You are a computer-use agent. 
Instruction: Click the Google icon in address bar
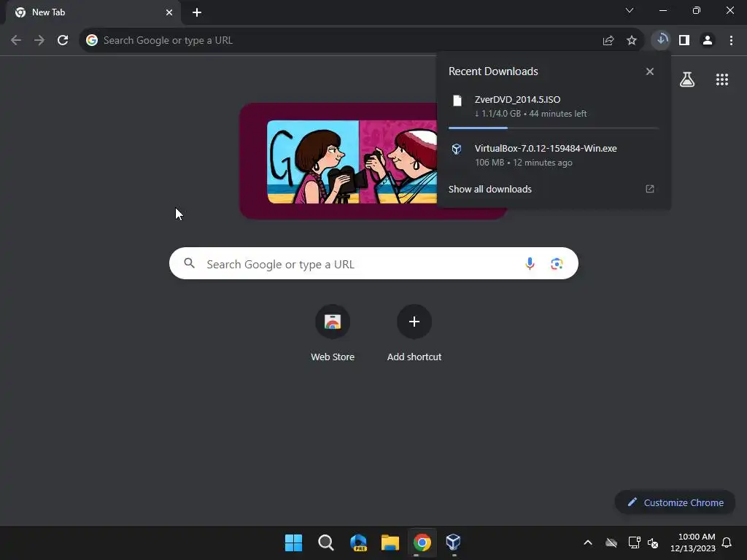point(92,41)
